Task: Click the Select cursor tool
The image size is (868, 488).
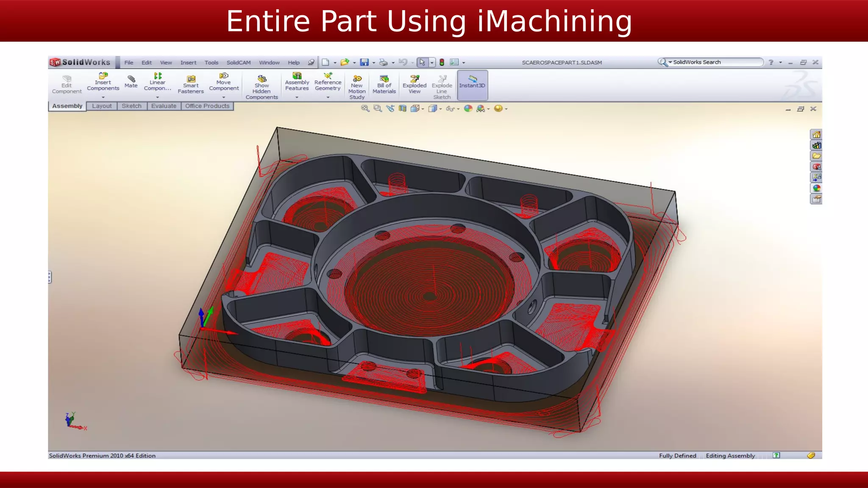Action: coord(422,62)
